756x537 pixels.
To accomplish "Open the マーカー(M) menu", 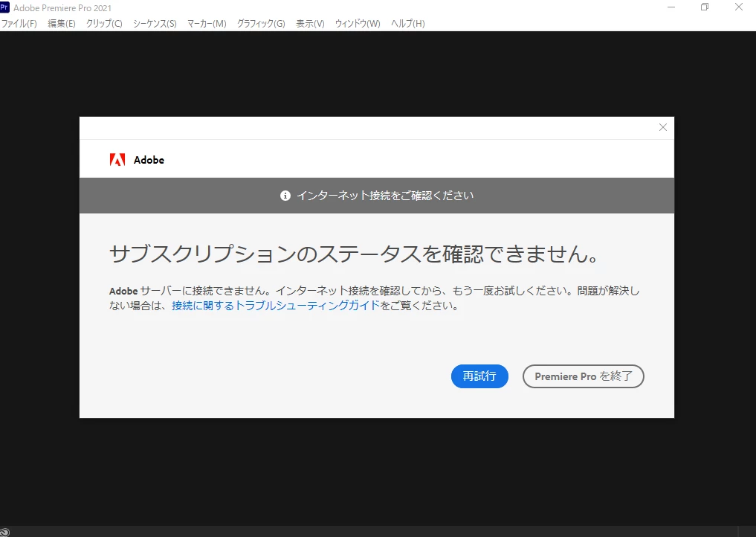I will pyautogui.click(x=207, y=24).
